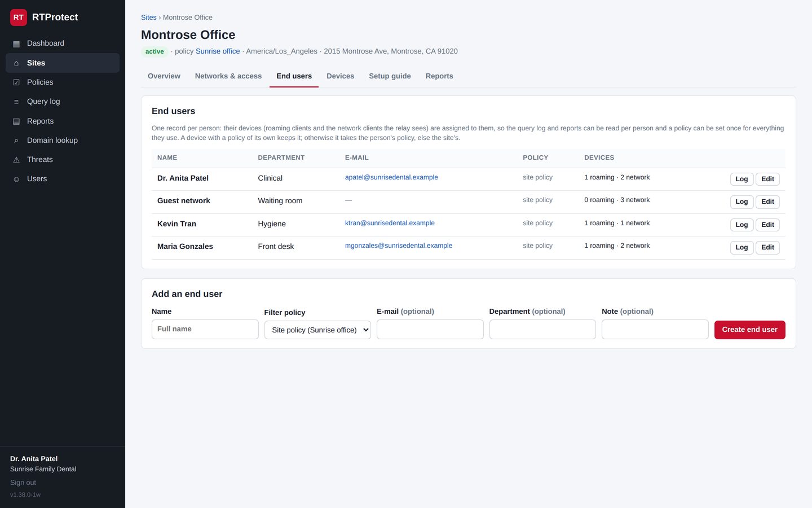Open the Query log sidebar item

tap(63, 102)
